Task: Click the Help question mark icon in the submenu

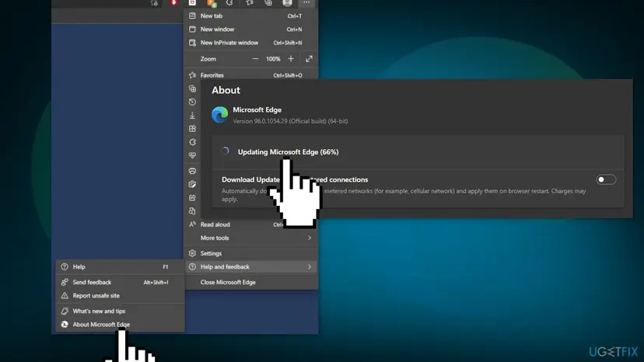Action: [65, 266]
